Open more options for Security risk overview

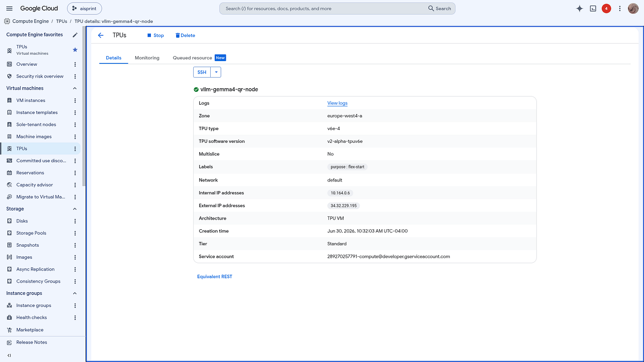[75, 76]
